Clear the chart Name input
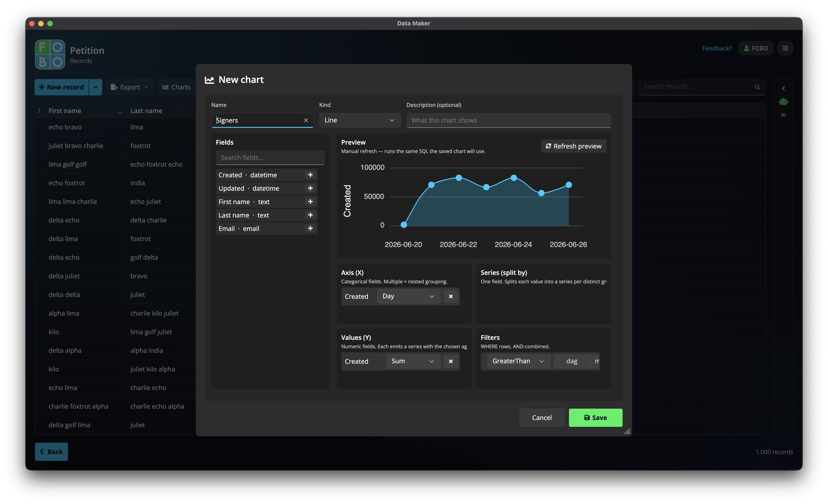828x504 pixels. pos(306,120)
